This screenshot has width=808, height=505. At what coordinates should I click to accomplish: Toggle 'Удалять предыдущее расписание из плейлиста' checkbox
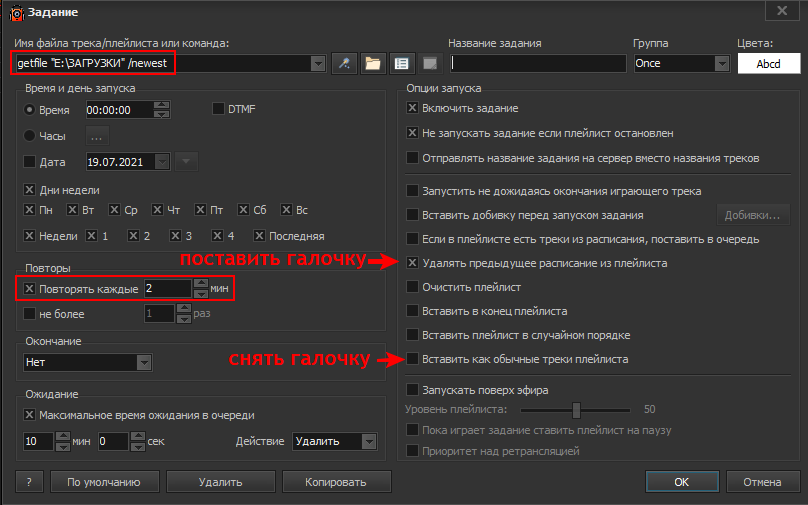tap(412, 263)
